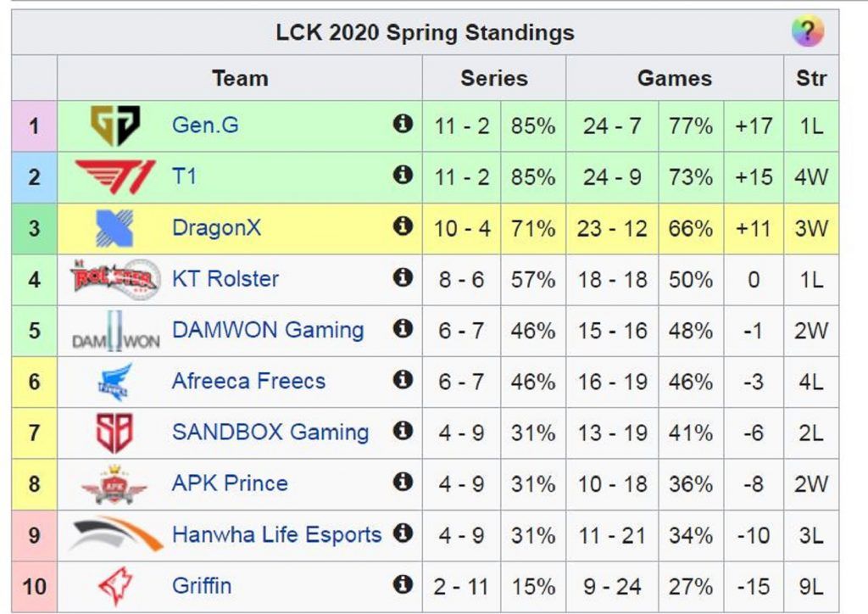Show info for Hanwha Life Esports

click(x=403, y=533)
